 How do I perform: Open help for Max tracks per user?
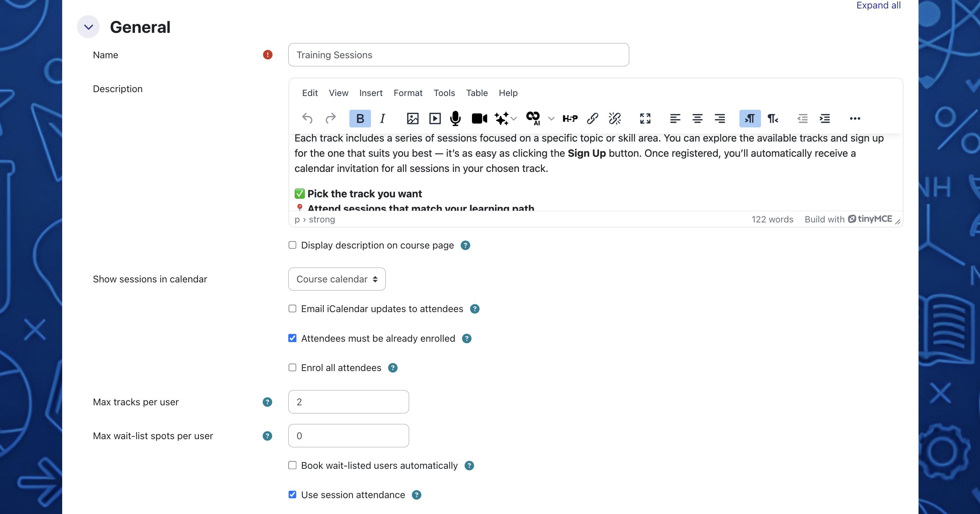click(267, 402)
